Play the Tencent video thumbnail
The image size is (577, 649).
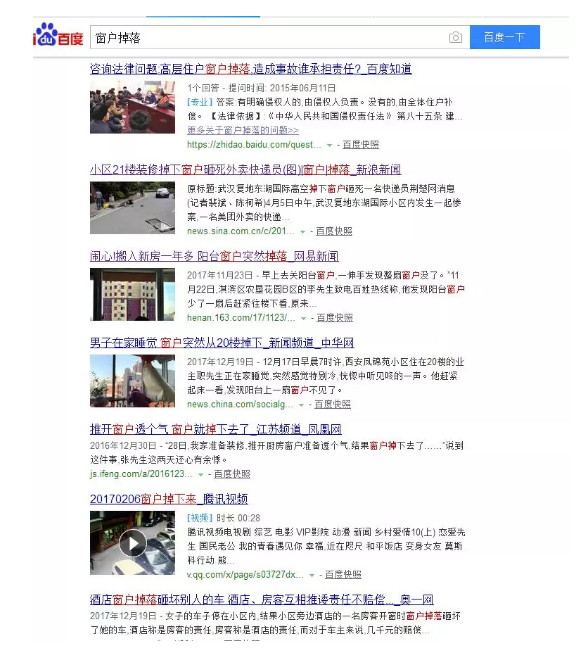point(132,543)
